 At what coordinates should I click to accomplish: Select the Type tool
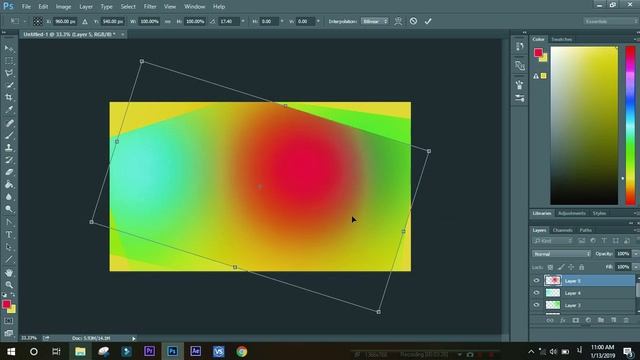pyautogui.click(x=9, y=235)
